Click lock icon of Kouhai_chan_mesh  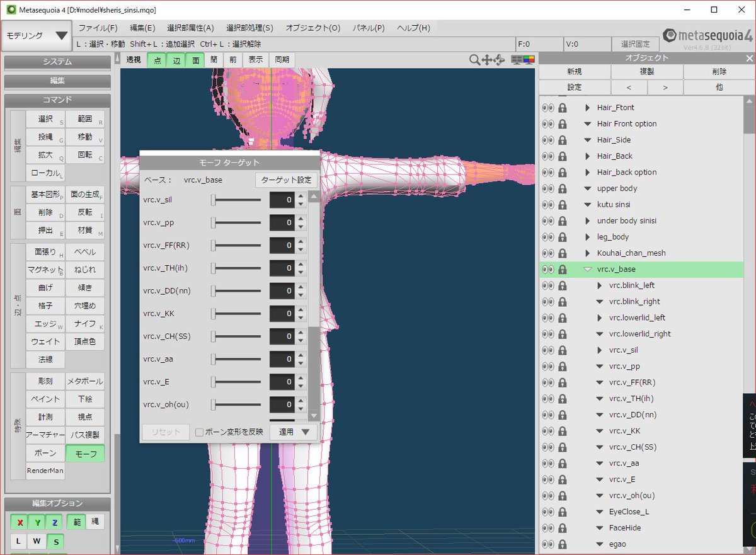563,253
